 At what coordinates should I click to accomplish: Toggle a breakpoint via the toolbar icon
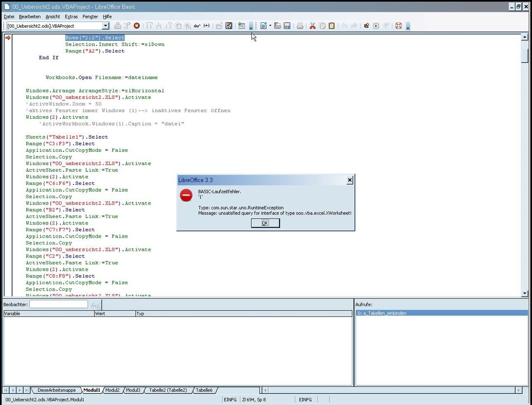(x=178, y=26)
